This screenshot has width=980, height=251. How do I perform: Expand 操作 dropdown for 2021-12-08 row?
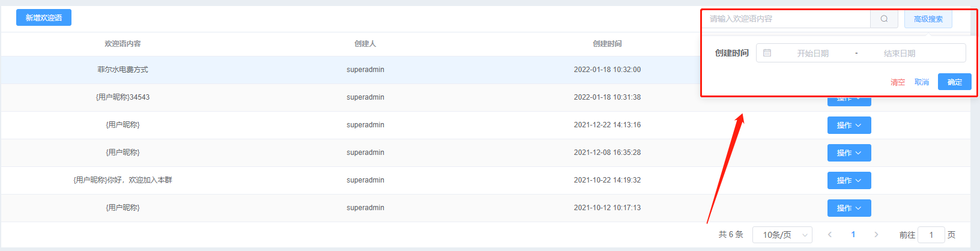pyautogui.click(x=849, y=153)
